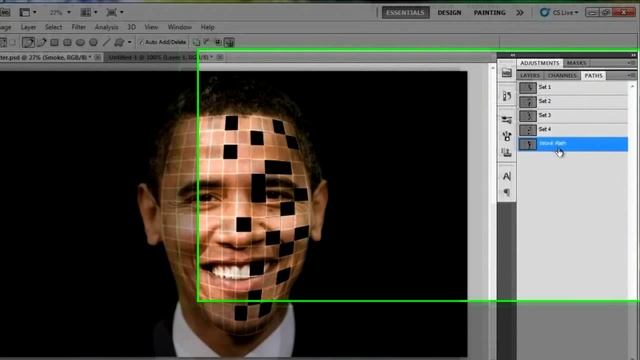The image size is (640, 360).
Task: Click the CS Live icon
Action: click(x=544, y=12)
